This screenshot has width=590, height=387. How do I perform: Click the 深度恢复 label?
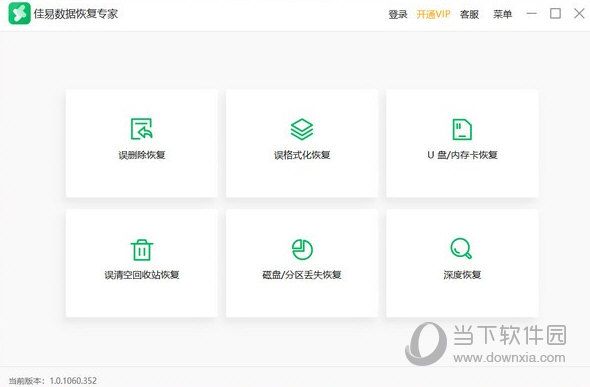click(462, 275)
